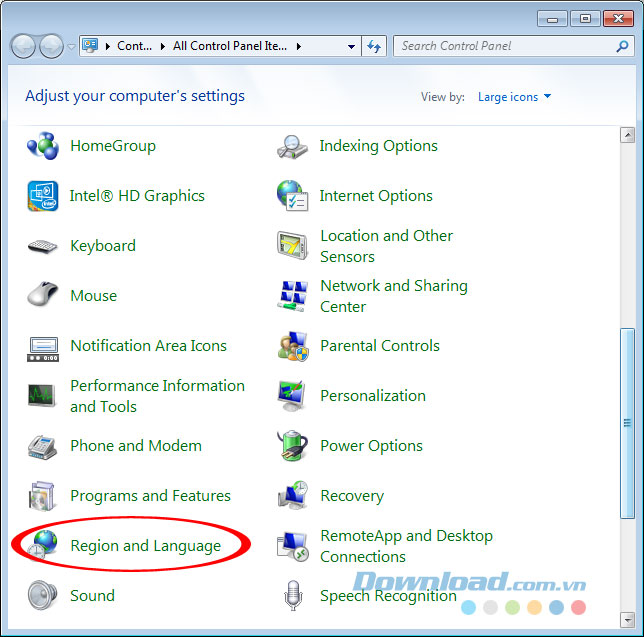The width and height of the screenshot is (644, 637).
Task: Click the scrollbar down arrow
Action: point(628,620)
